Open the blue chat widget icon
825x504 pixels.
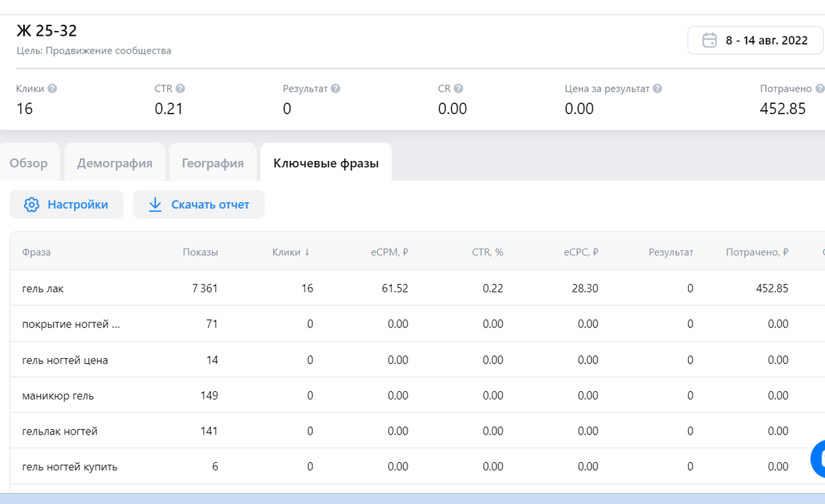click(818, 459)
